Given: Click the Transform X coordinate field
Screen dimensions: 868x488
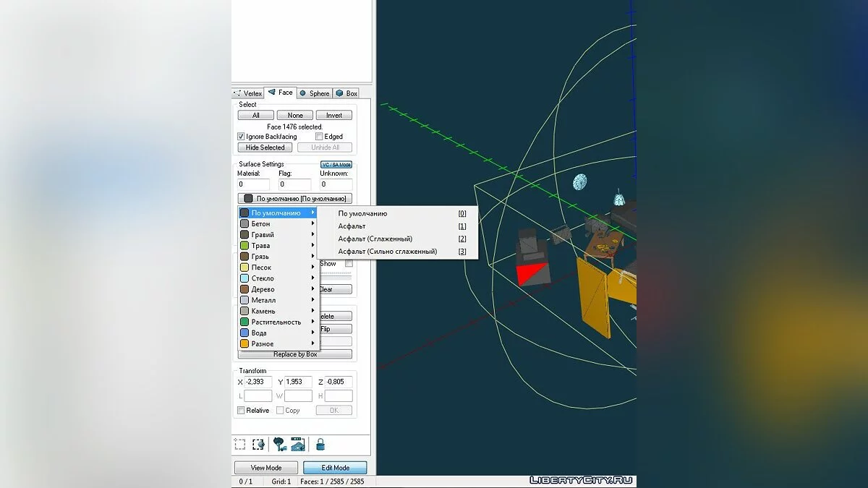Looking at the screenshot, I should click(x=258, y=382).
